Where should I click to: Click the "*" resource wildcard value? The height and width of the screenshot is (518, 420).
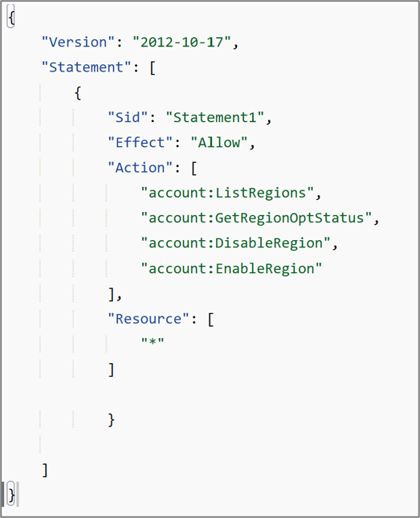pyautogui.click(x=153, y=342)
